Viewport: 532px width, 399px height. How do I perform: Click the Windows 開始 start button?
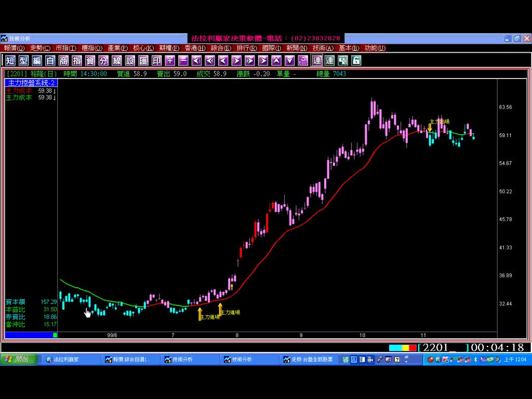pos(19,360)
